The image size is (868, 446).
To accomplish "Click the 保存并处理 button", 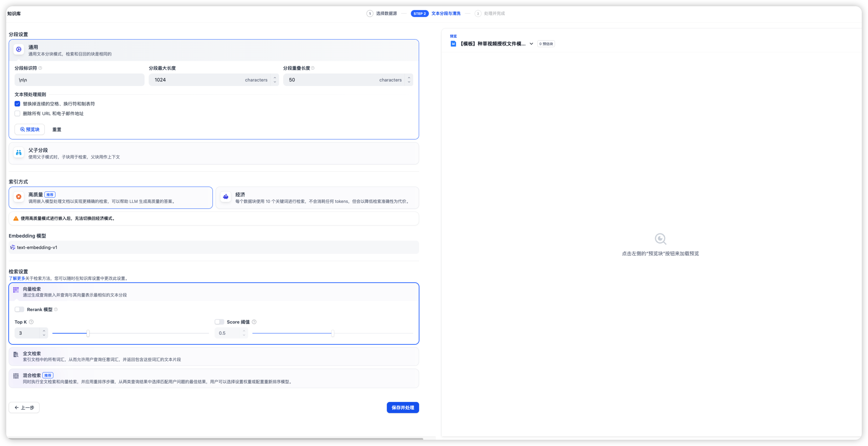I will pos(403,408).
